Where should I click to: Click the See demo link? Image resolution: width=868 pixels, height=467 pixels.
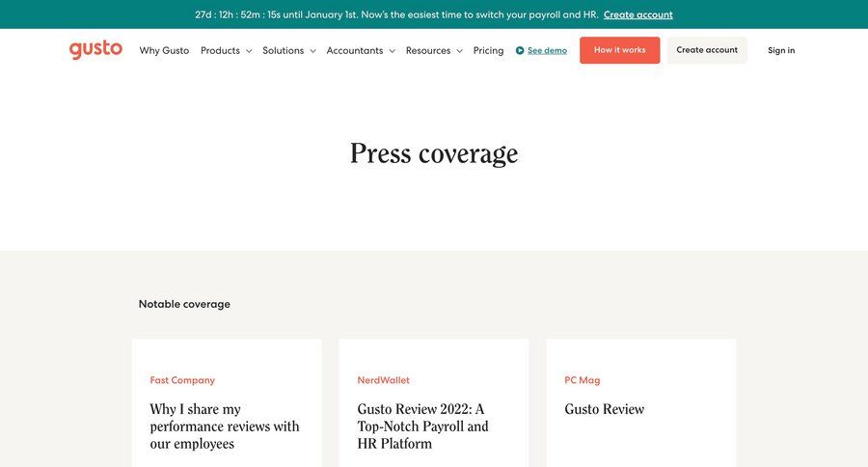(547, 50)
